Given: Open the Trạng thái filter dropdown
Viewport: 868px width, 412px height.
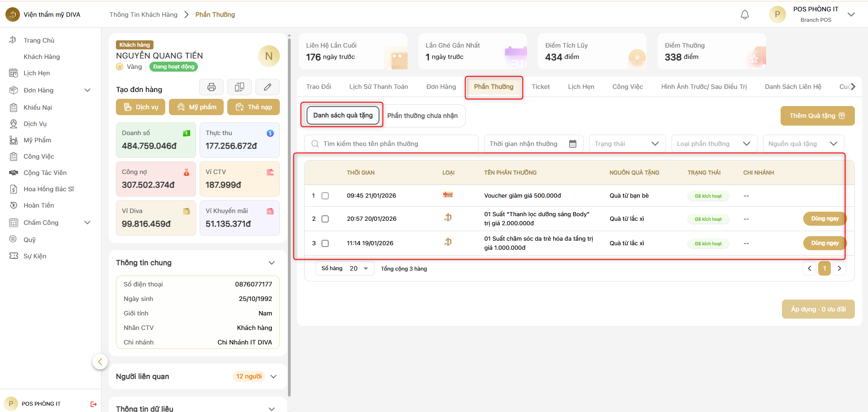Looking at the screenshot, I should coord(627,144).
